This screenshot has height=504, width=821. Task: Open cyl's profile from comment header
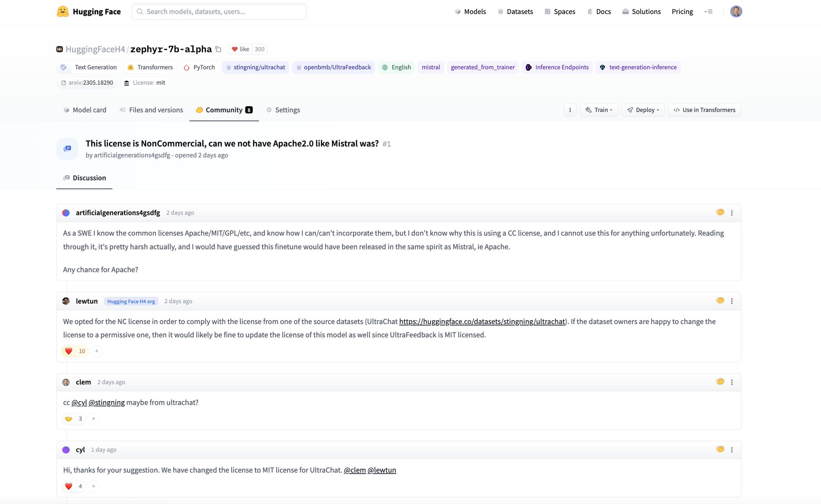(x=80, y=450)
